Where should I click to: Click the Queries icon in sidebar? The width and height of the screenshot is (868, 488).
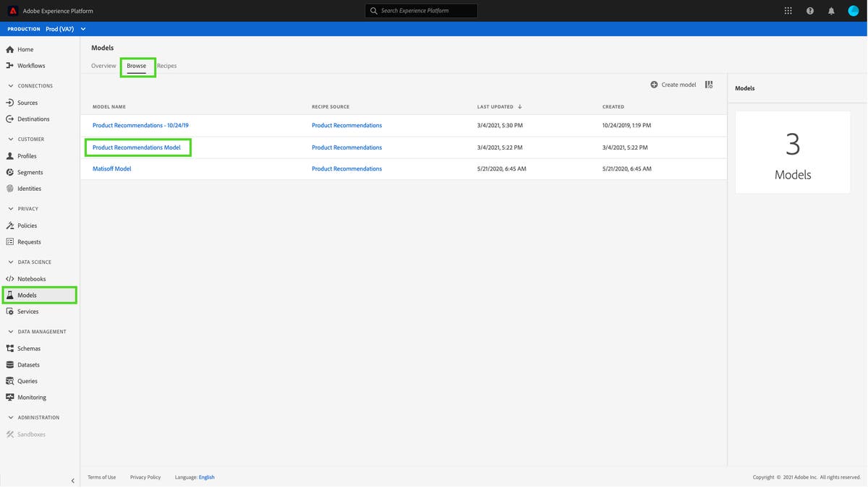pos(10,381)
